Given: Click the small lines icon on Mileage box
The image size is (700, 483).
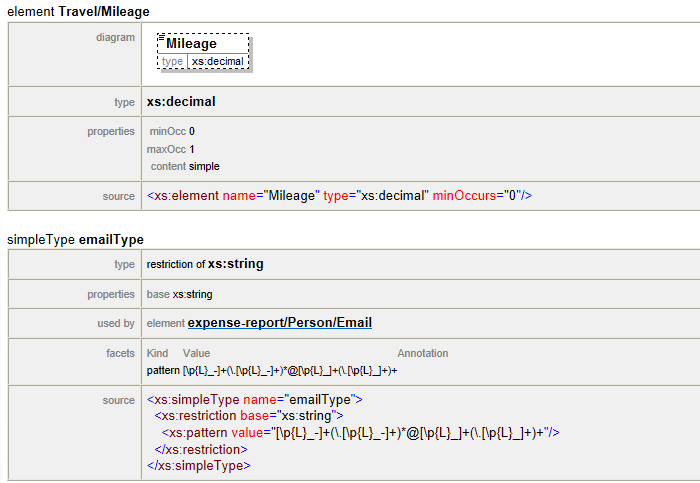Looking at the screenshot, I should point(161,36).
